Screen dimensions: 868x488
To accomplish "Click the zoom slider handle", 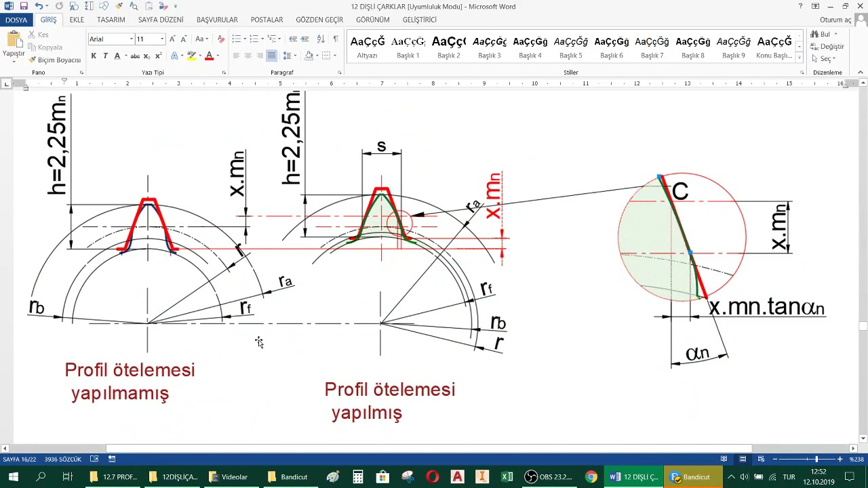I will click(816, 460).
